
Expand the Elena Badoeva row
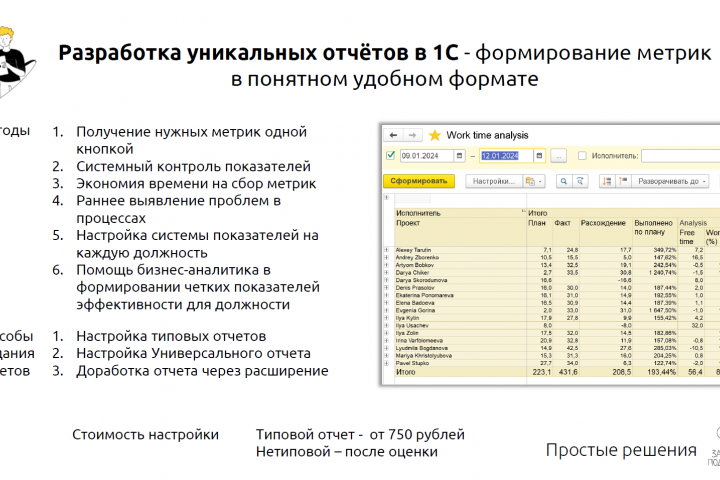(x=386, y=303)
